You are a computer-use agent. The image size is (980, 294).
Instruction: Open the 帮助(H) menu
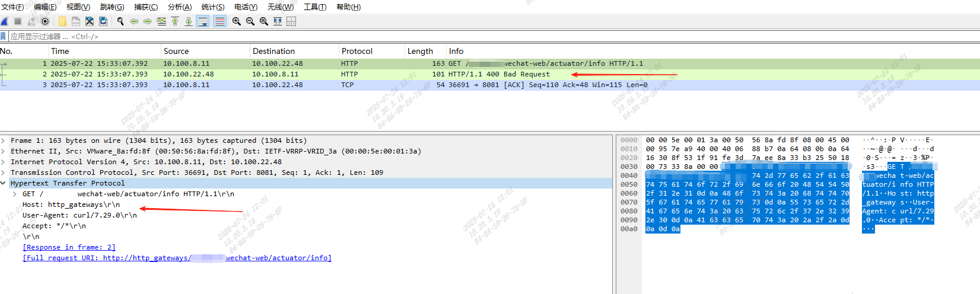tap(348, 7)
